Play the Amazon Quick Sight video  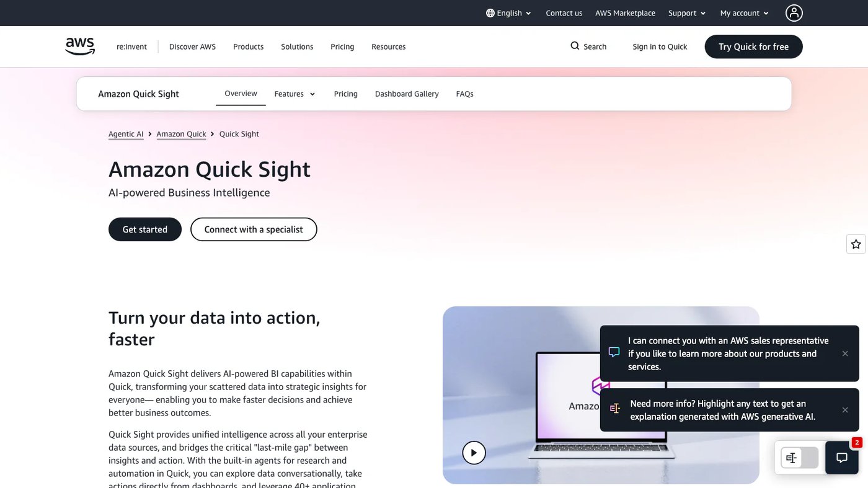click(x=474, y=453)
